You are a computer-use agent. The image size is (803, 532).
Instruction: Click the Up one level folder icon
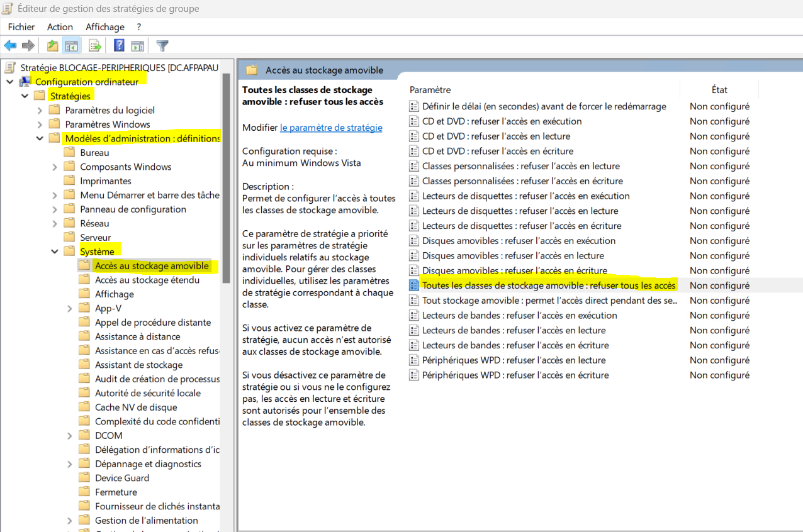pyautogui.click(x=53, y=45)
